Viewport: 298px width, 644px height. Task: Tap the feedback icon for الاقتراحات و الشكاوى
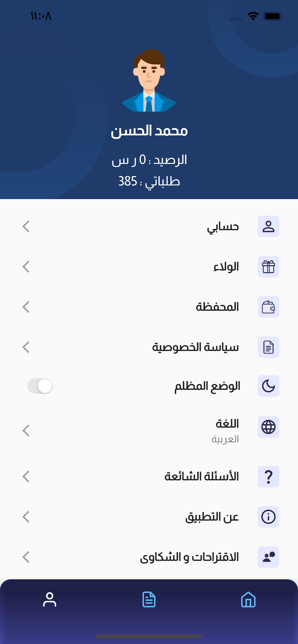(x=268, y=557)
